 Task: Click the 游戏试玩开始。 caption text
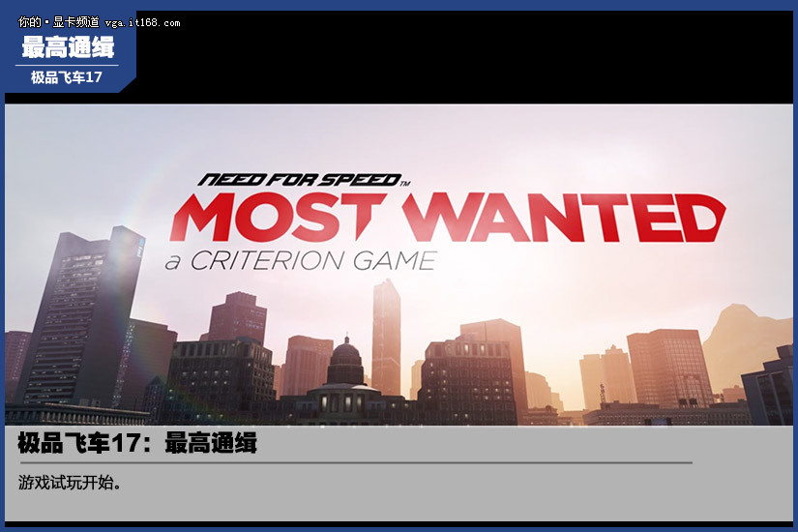(71, 482)
